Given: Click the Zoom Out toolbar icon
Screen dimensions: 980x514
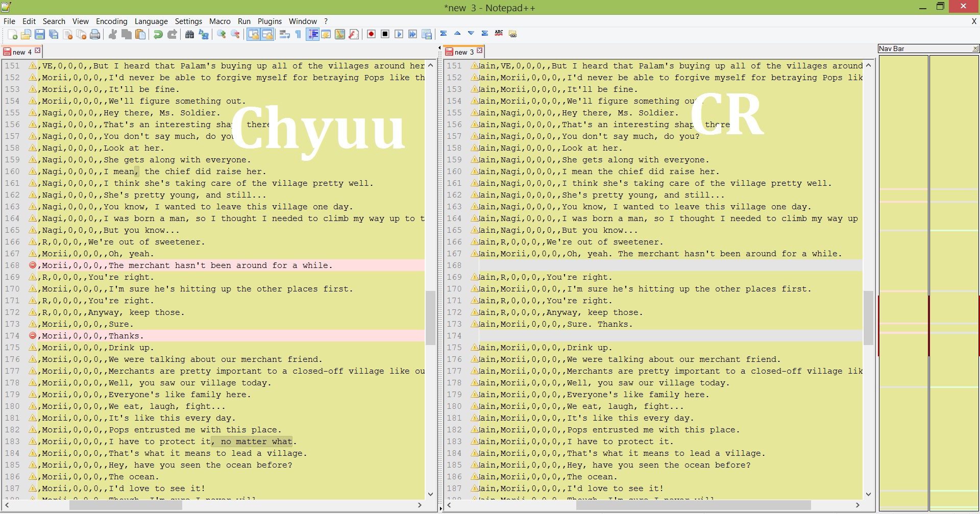Looking at the screenshot, I should (235, 34).
